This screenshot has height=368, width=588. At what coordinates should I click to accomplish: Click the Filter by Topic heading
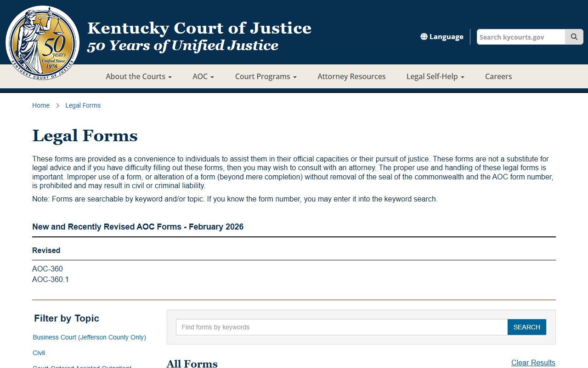tap(67, 318)
